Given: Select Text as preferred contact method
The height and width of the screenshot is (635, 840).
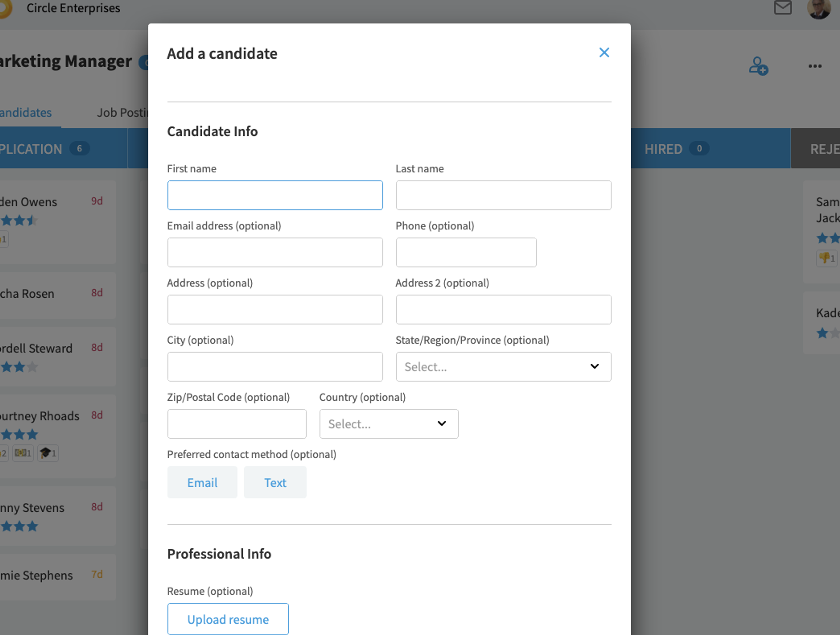Looking at the screenshot, I should click(275, 482).
